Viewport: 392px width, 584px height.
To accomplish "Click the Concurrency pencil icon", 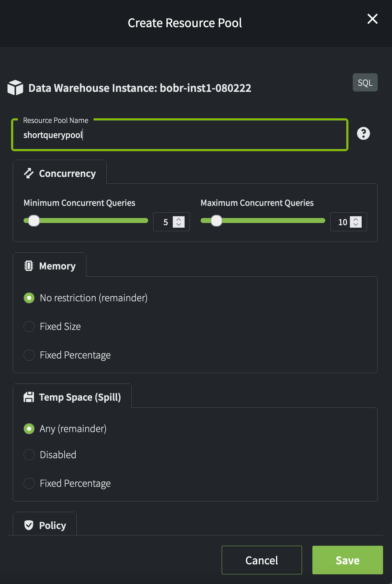I will pyautogui.click(x=29, y=173).
